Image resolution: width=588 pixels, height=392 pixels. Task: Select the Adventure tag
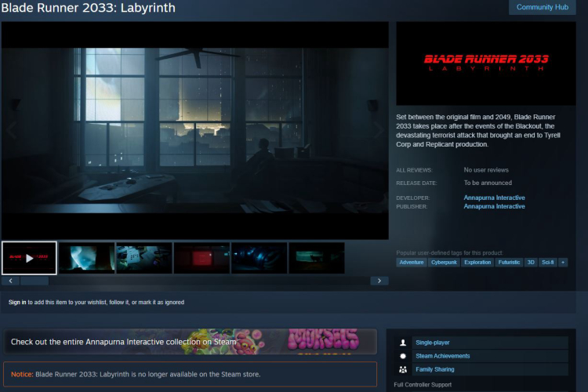[412, 262]
